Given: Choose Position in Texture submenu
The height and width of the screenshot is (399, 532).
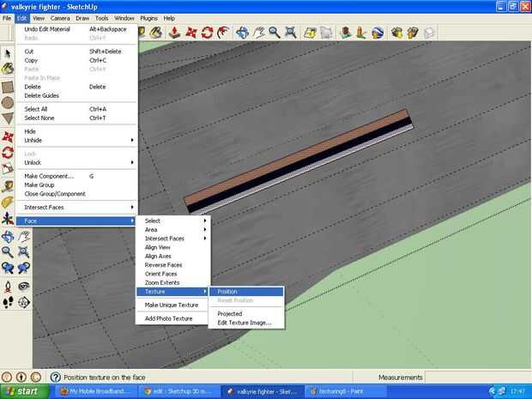Looking at the screenshot, I should click(246, 292).
